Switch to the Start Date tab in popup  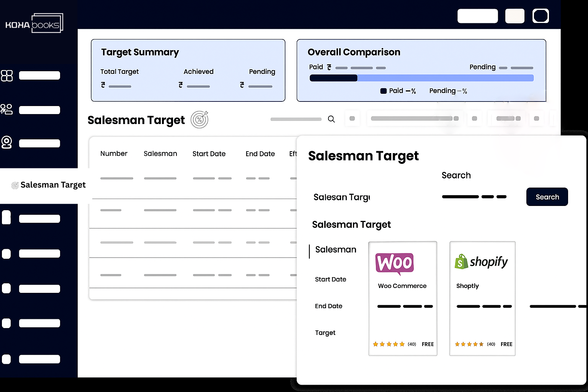(330, 279)
